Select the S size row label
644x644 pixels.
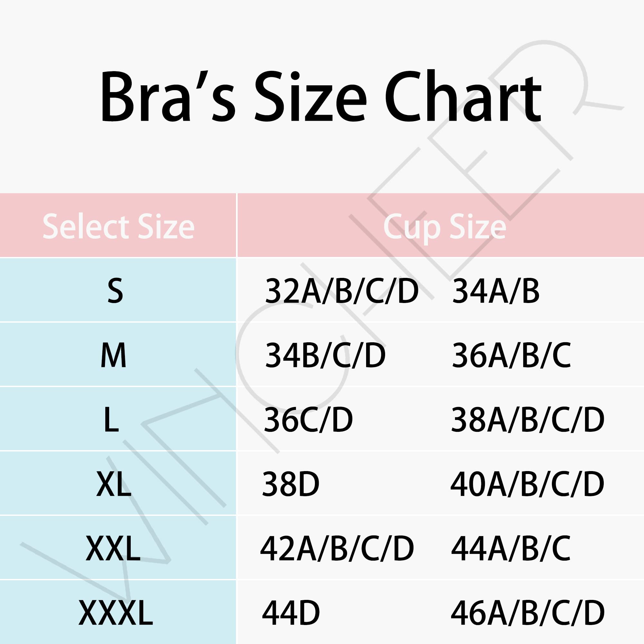click(x=115, y=291)
